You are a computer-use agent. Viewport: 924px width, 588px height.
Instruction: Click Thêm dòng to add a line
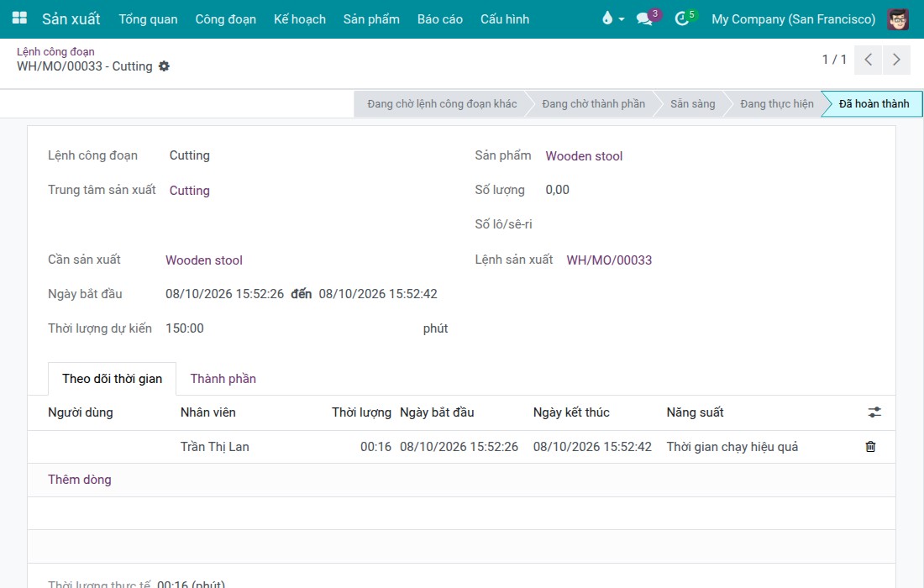click(80, 480)
